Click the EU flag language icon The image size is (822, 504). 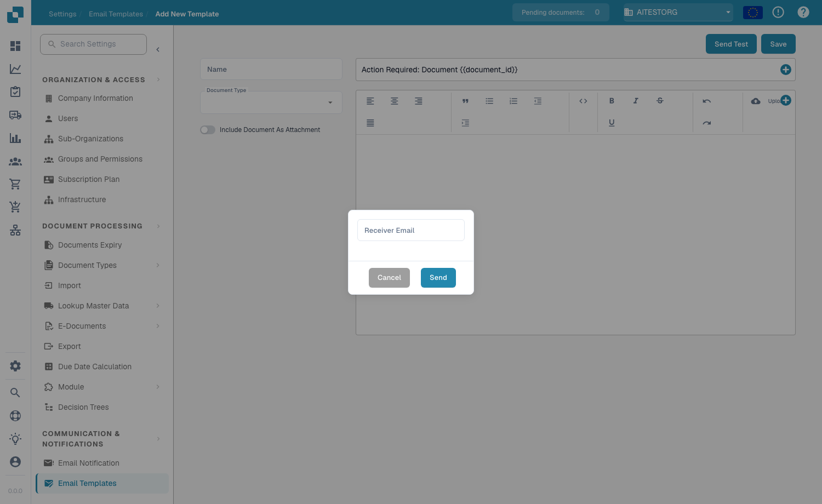(x=753, y=12)
